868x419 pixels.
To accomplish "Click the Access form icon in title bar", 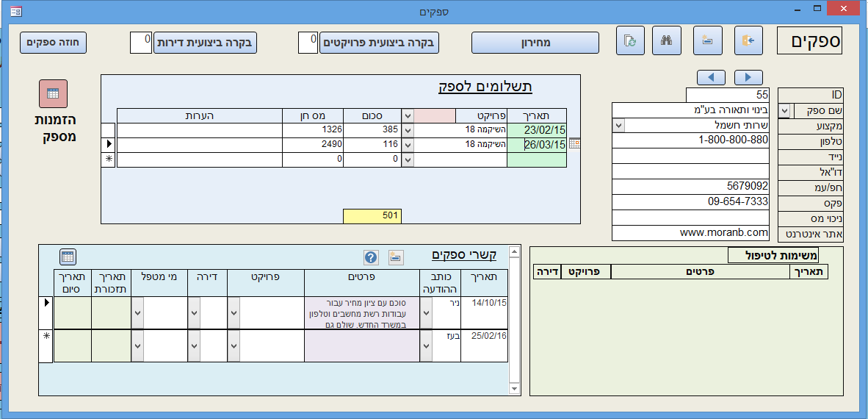I will click(x=16, y=10).
